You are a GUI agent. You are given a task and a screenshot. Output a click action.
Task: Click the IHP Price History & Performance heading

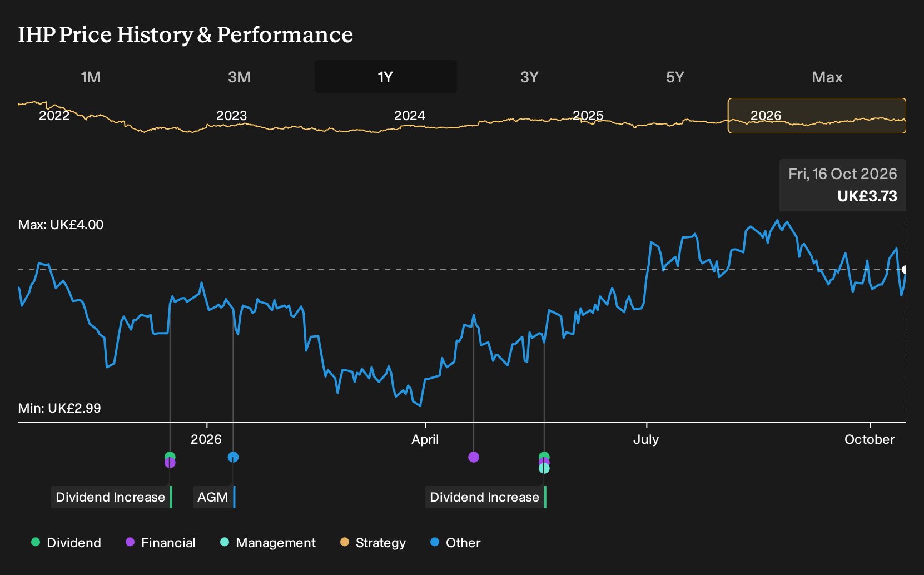pos(186,34)
